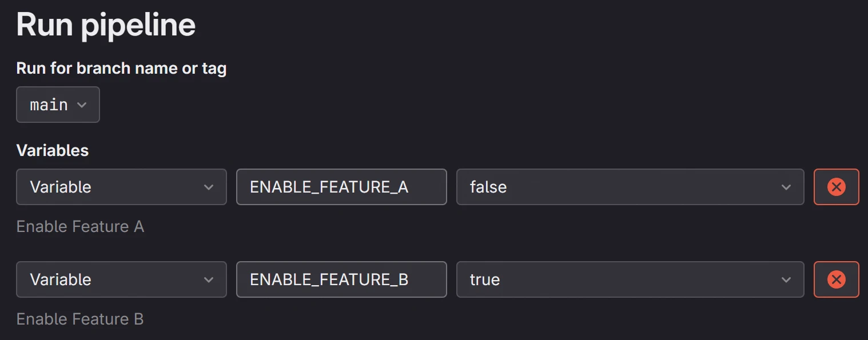This screenshot has height=340, width=868.
Task: Open the ENABLE_FEATURE_A value dropdown showing false
Action: (x=630, y=187)
